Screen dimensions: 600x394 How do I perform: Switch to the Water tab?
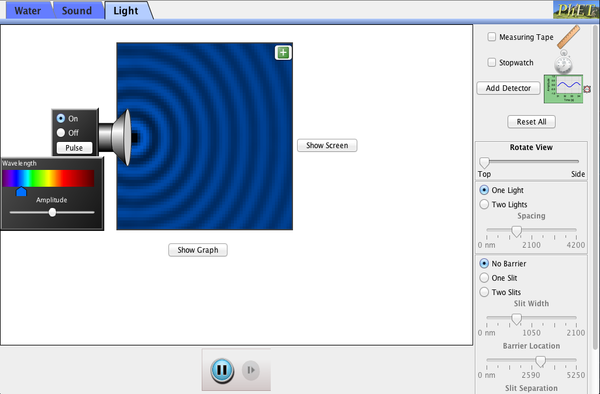(28, 10)
